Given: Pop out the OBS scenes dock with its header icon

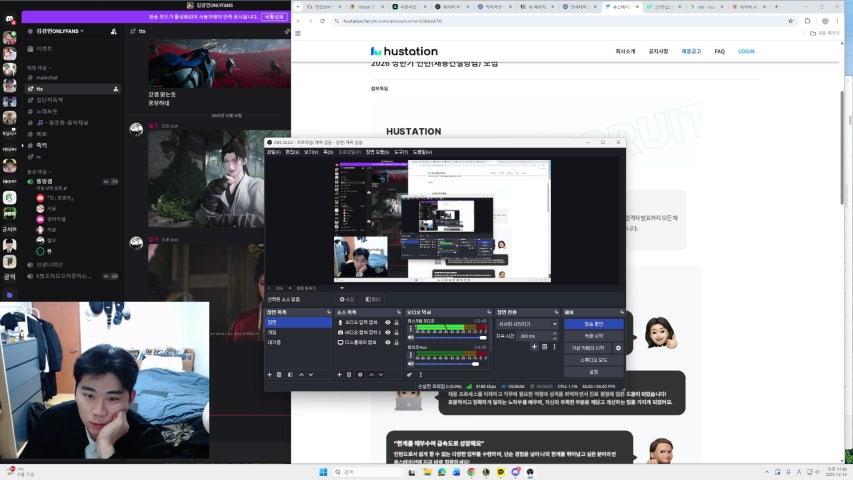Looking at the screenshot, I should (x=329, y=312).
